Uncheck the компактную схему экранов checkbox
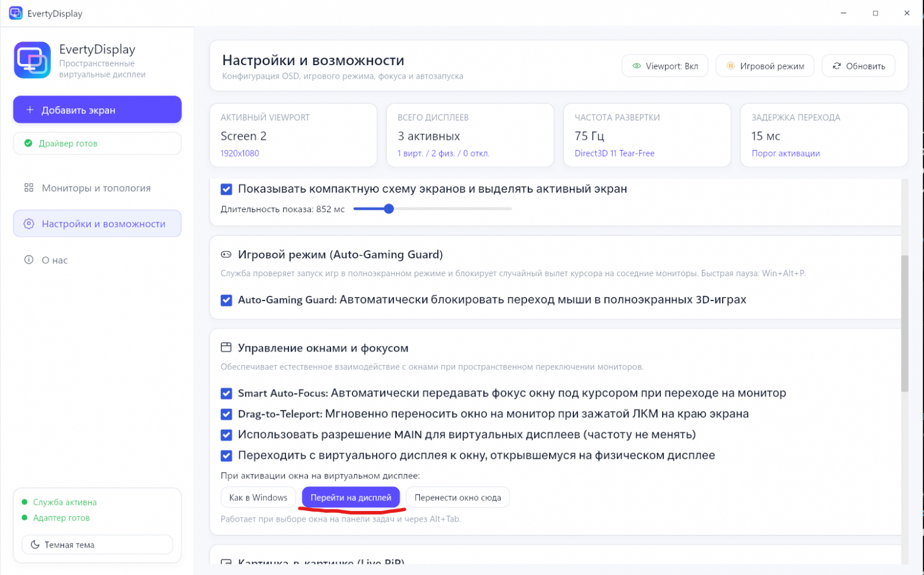The image size is (924, 575). click(x=226, y=189)
